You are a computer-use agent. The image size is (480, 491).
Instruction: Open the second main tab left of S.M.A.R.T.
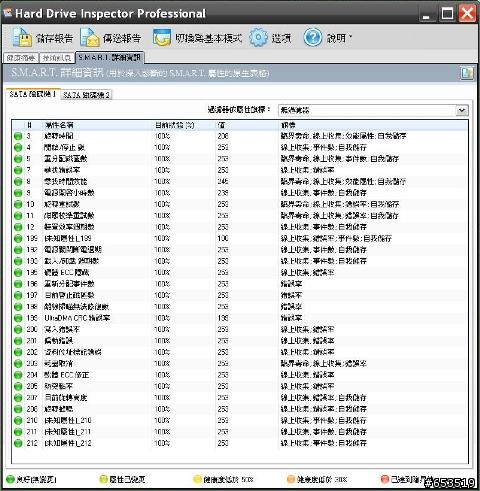(57, 58)
